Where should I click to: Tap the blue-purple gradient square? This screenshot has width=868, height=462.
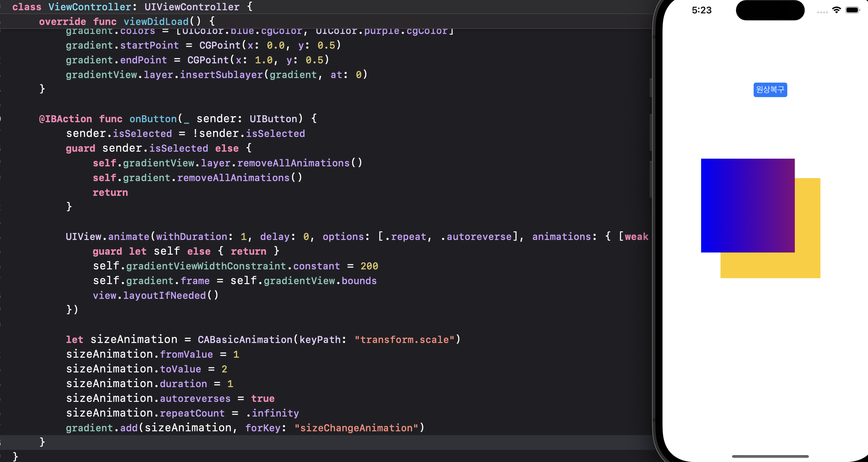pos(748,205)
